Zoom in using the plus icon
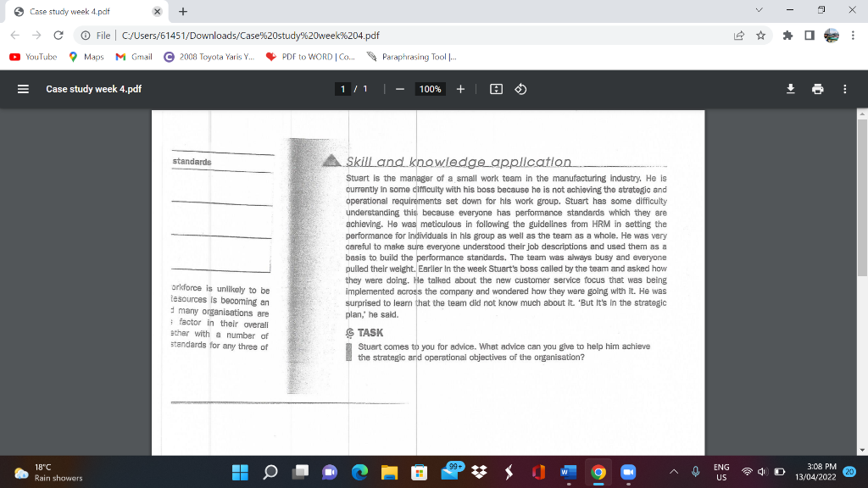 [x=460, y=88]
